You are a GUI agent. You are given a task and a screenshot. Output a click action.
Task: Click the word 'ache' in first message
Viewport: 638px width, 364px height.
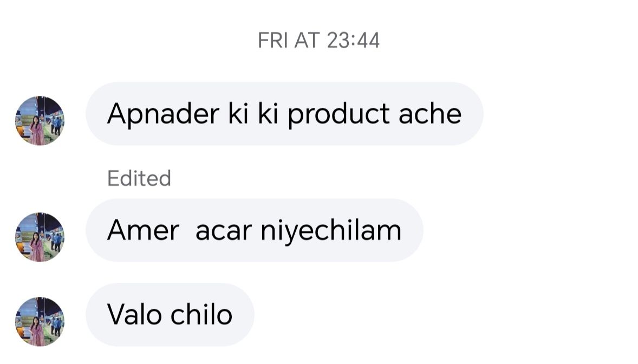430,114
